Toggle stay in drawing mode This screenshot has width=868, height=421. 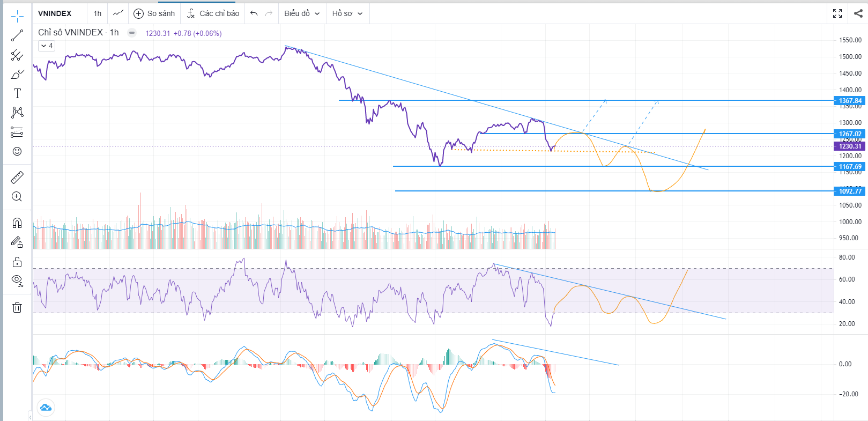17,242
